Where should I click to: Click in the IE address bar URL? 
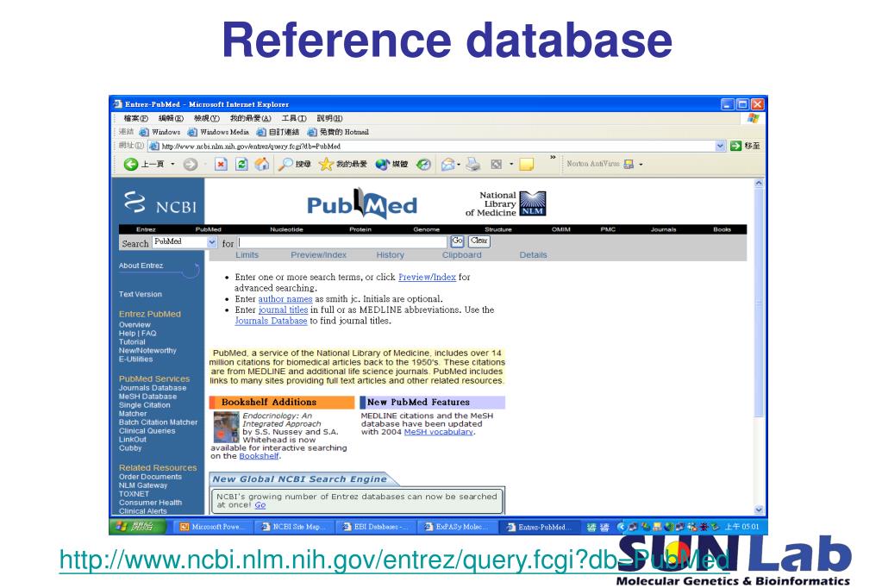tap(432, 146)
